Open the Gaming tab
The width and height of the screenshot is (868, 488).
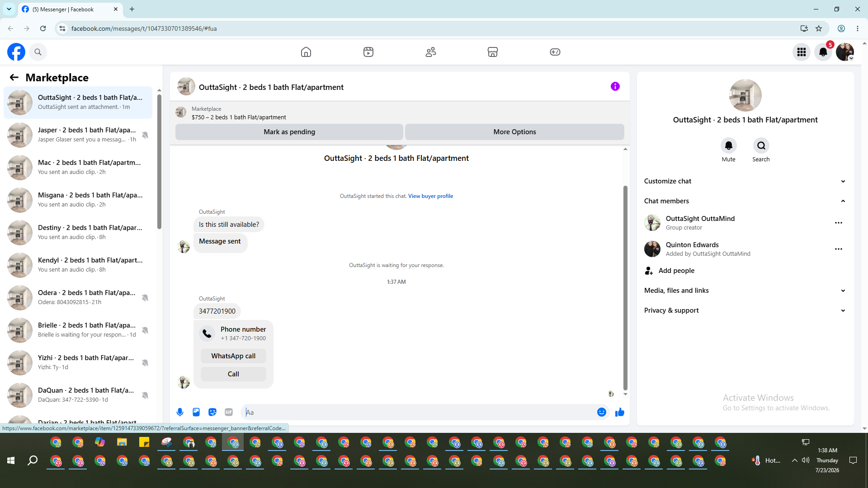pyautogui.click(x=555, y=52)
